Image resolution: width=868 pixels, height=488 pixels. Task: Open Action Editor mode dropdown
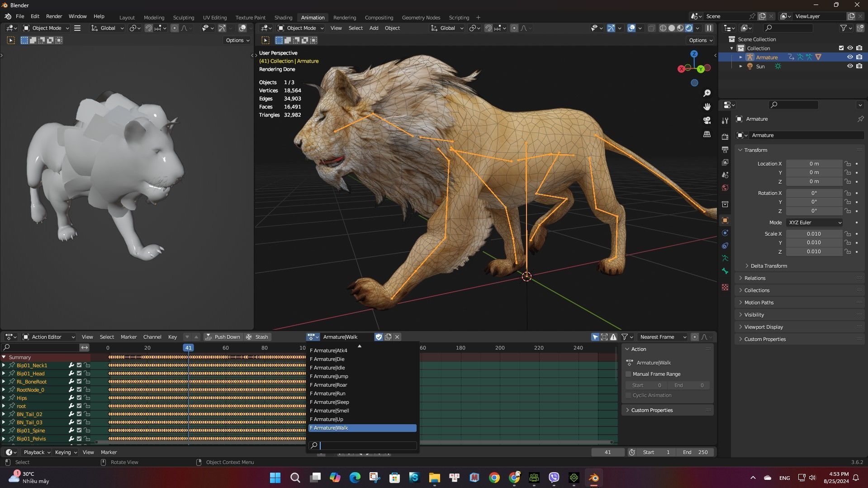click(x=48, y=337)
